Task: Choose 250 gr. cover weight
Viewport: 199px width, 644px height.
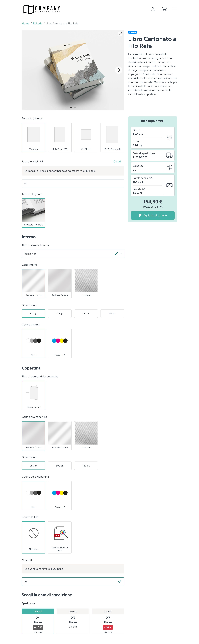Action: click(x=33, y=466)
